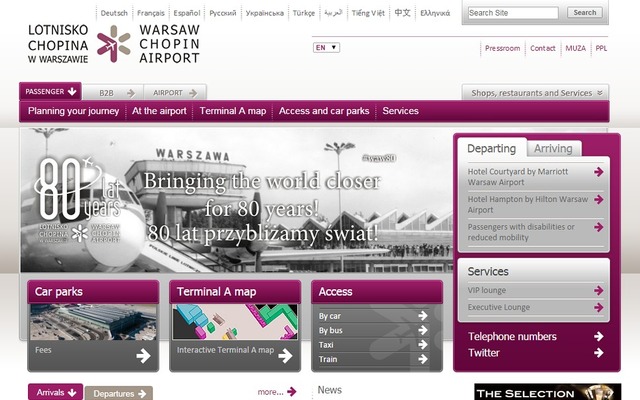Image resolution: width=640 pixels, height=400 pixels.
Task: Open the Services menu item
Action: click(x=400, y=111)
